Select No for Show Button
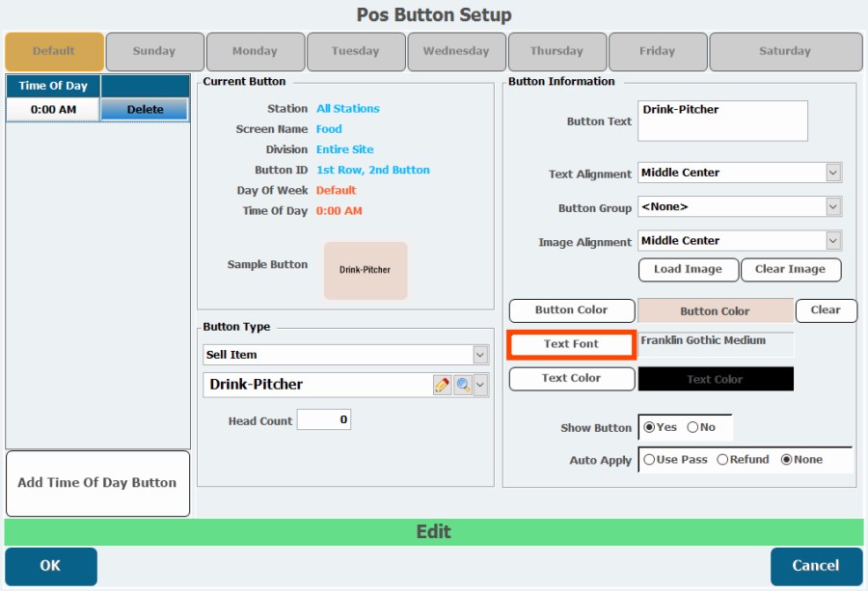The height and width of the screenshot is (591, 868). (x=692, y=427)
